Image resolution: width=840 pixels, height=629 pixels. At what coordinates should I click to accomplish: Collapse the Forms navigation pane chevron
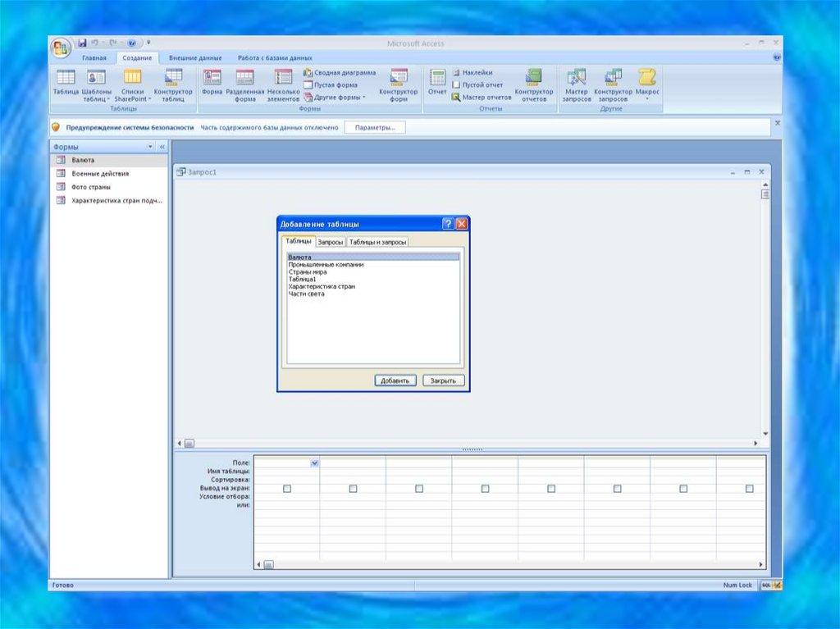pyautogui.click(x=162, y=147)
